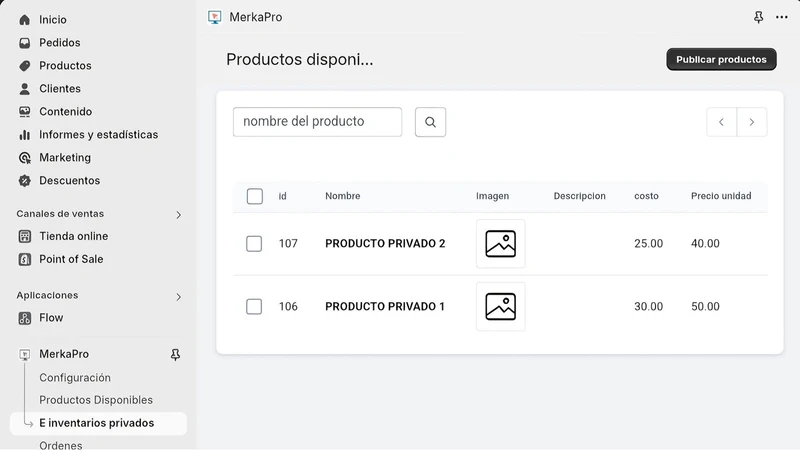Open Ordenes submenu link

click(61, 445)
